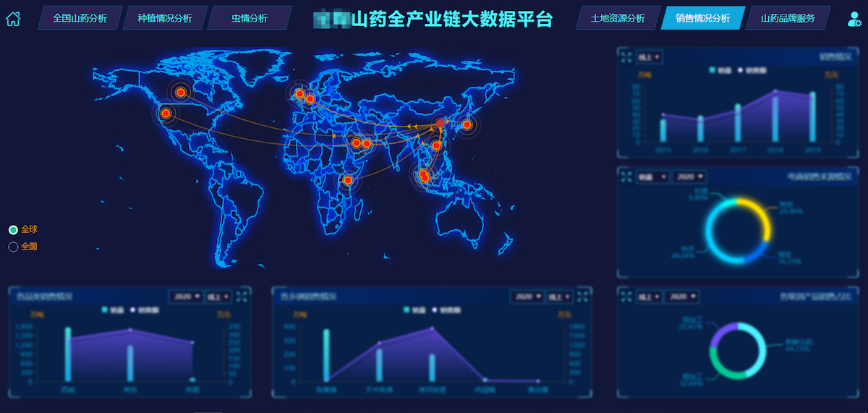Image resolution: width=868 pixels, height=413 pixels.
Task: Toggle 销量 legend in 2015–2019 trend chart
Action: [x=720, y=70]
